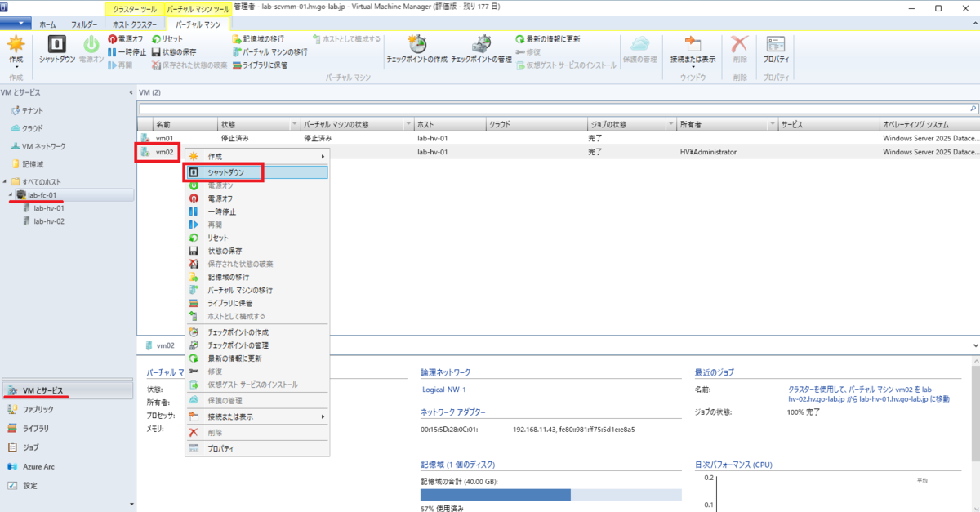Choose ライブラリに保管 from context menu
980x512 pixels.
click(257, 303)
